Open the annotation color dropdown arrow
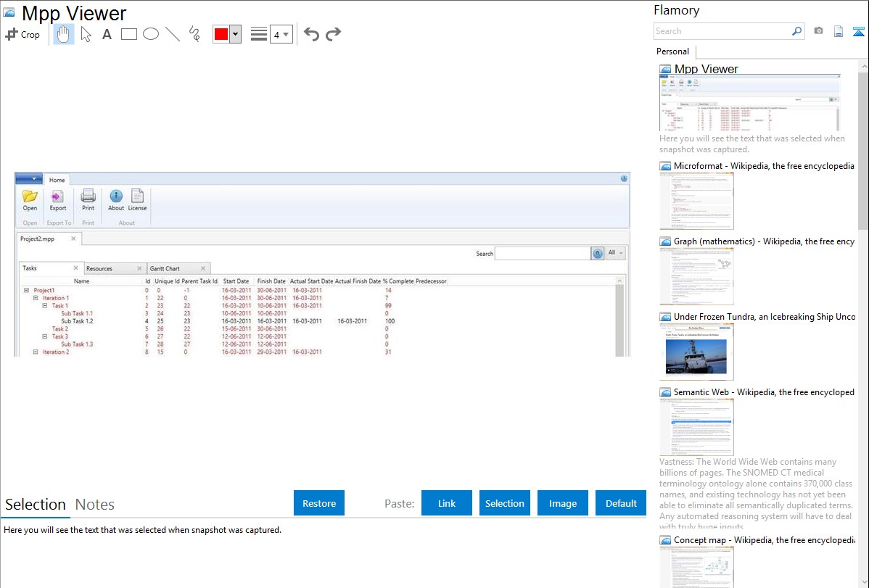Screen dimensions: 869x588 [235, 34]
